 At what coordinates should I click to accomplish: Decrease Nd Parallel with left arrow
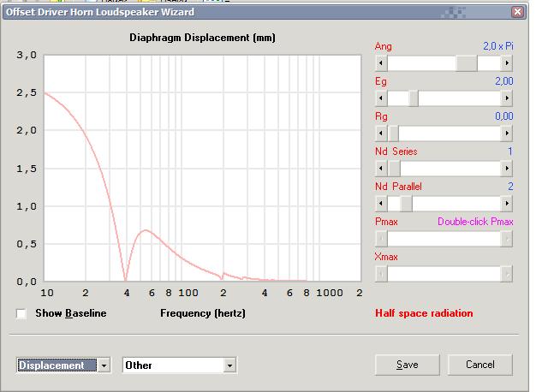(381, 204)
